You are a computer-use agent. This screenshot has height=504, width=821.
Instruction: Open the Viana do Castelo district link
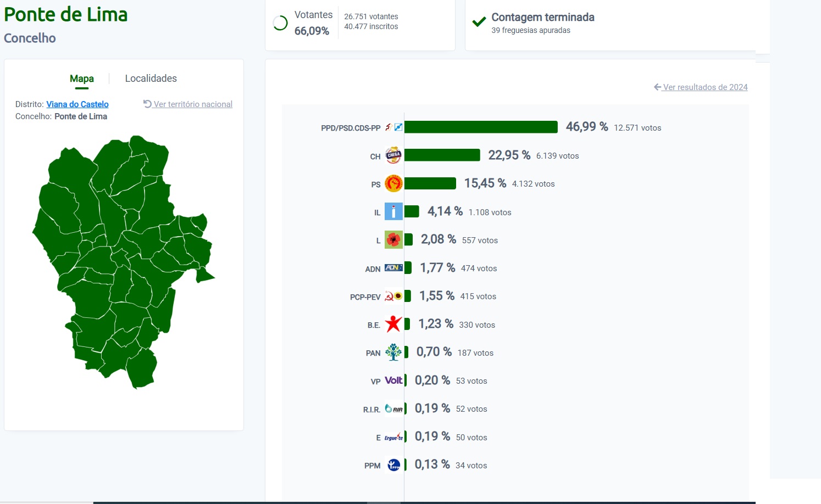tap(77, 104)
